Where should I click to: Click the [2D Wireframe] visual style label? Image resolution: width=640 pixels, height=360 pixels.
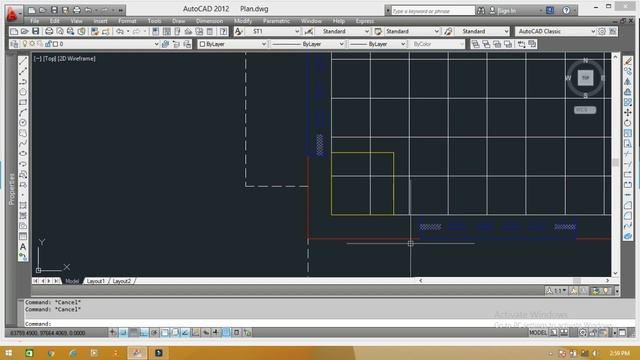76,59
